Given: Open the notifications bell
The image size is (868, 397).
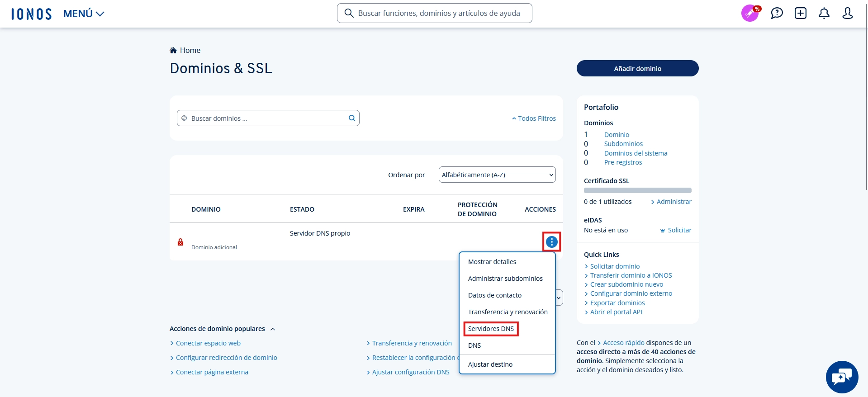Looking at the screenshot, I should pos(824,13).
